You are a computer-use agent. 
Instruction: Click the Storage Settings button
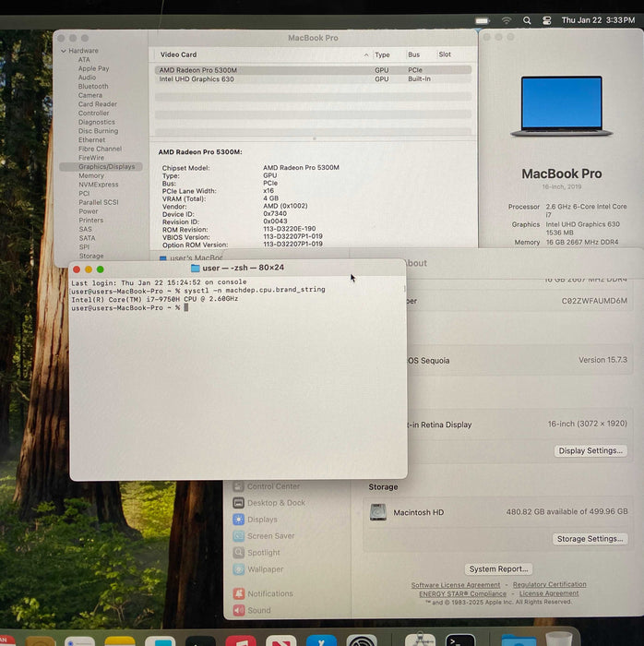(590, 539)
